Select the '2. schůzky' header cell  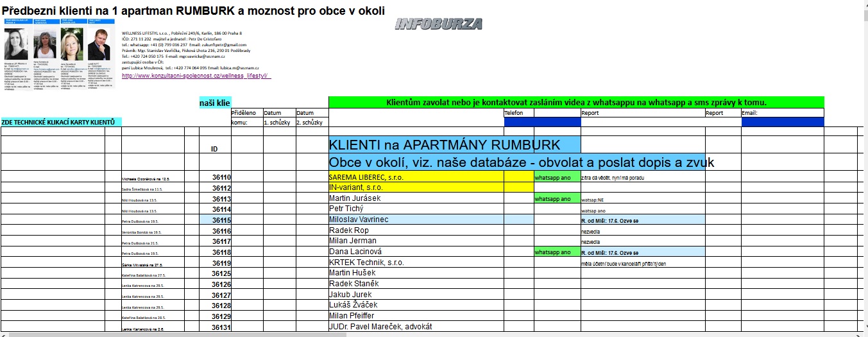pyautogui.click(x=312, y=122)
